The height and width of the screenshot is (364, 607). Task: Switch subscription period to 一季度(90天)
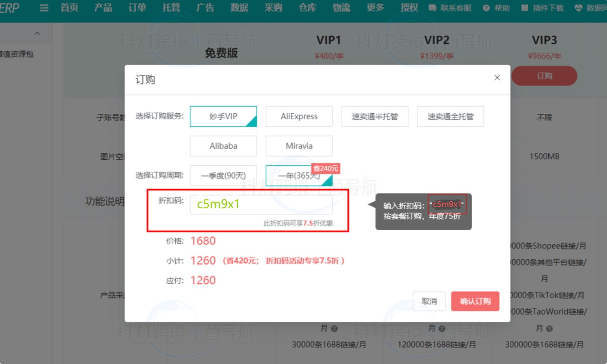223,176
